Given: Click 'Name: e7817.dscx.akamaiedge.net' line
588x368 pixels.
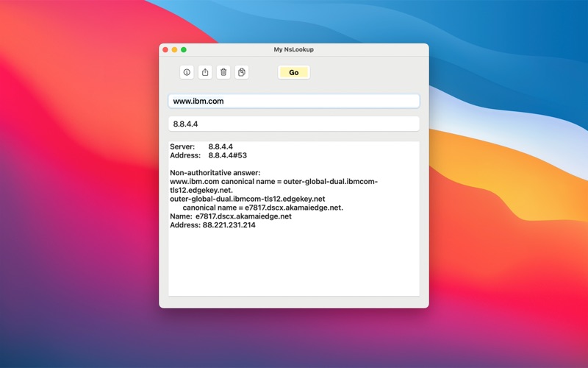Looking at the screenshot, I should [x=231, y=216].
